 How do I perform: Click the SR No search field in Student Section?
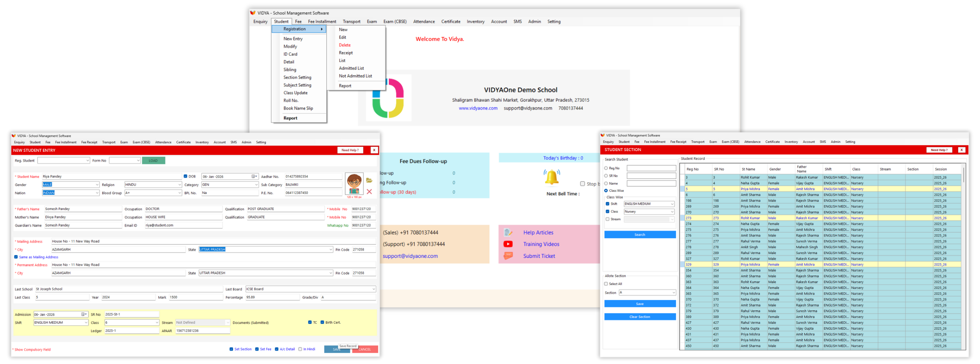651,176
